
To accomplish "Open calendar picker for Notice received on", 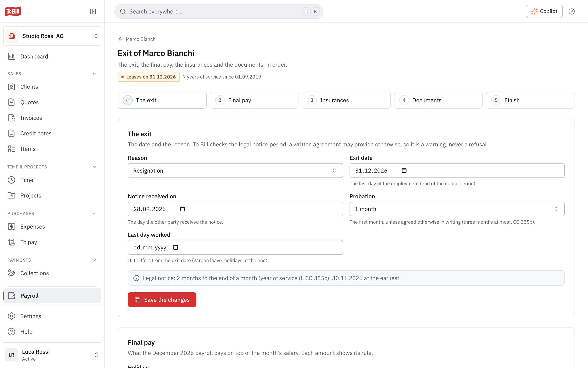I will 183,209.
